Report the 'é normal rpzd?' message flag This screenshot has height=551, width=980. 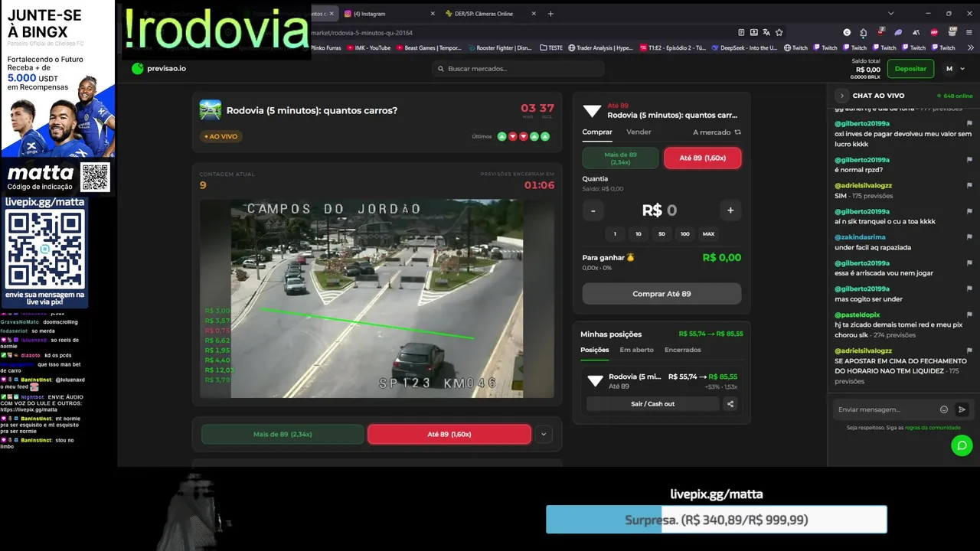969,160
